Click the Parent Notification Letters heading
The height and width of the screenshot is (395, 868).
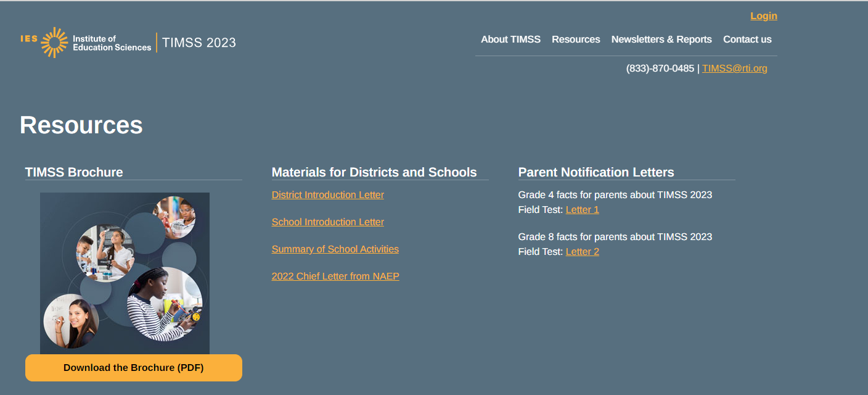point(596,172)
